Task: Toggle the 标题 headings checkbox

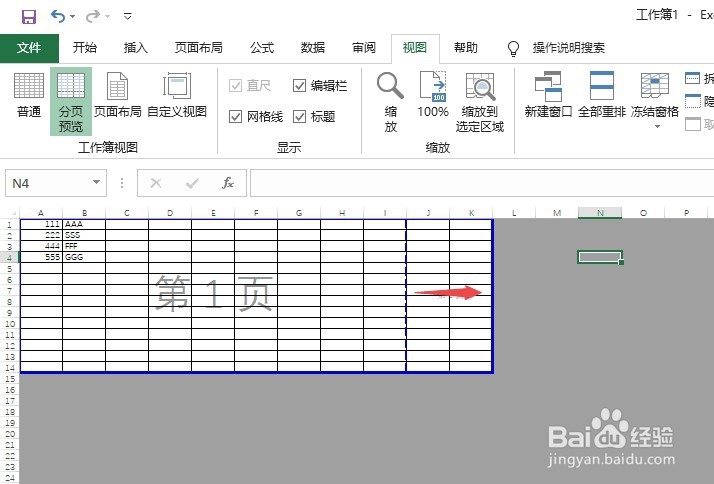Action: tap(299, 117)
